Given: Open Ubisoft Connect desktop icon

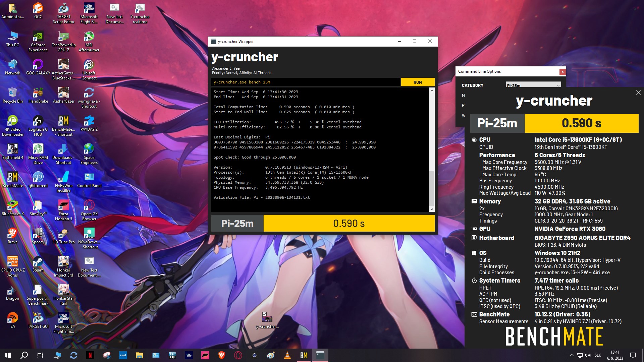Looking at the screenshot, I should coord(89,70).
